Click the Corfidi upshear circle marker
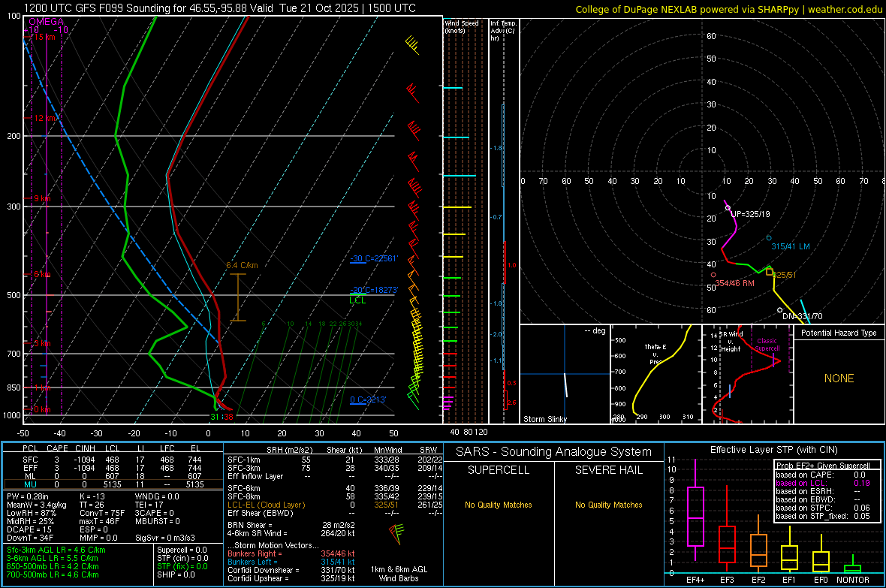The image size is (886, 588). coord(728,208)
